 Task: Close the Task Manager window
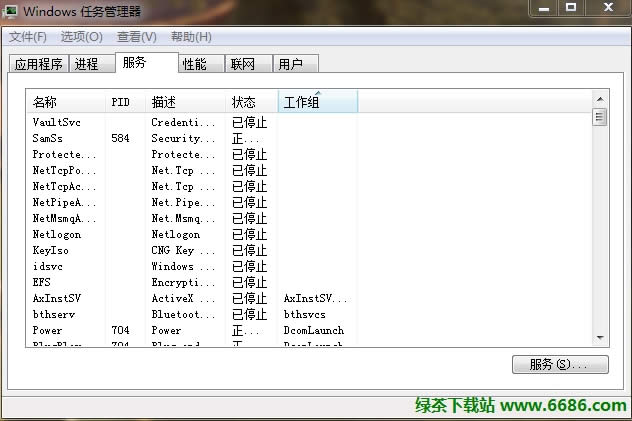[605, 8]
